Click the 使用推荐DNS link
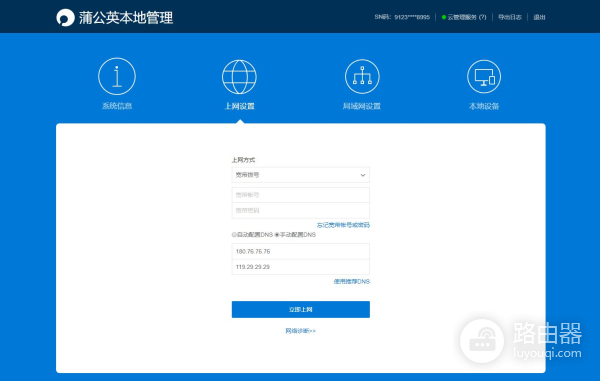 click(352, 282)
